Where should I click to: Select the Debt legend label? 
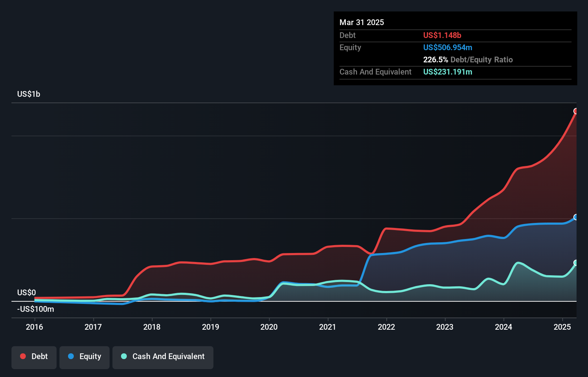click(x=39, y=356)
